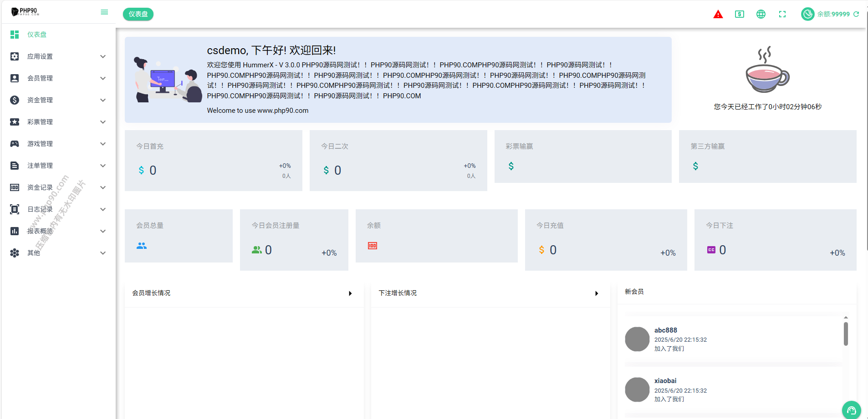Open the green money bill icon
Viewport: 868px width, 419px height.
coord(739,15)
